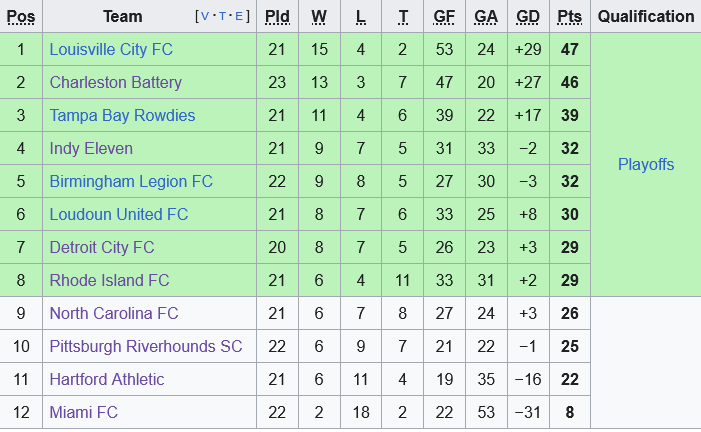This screenshot has width=701, height=432.
Task: Click the GD column header abbreviation
Action: point(527,16)
